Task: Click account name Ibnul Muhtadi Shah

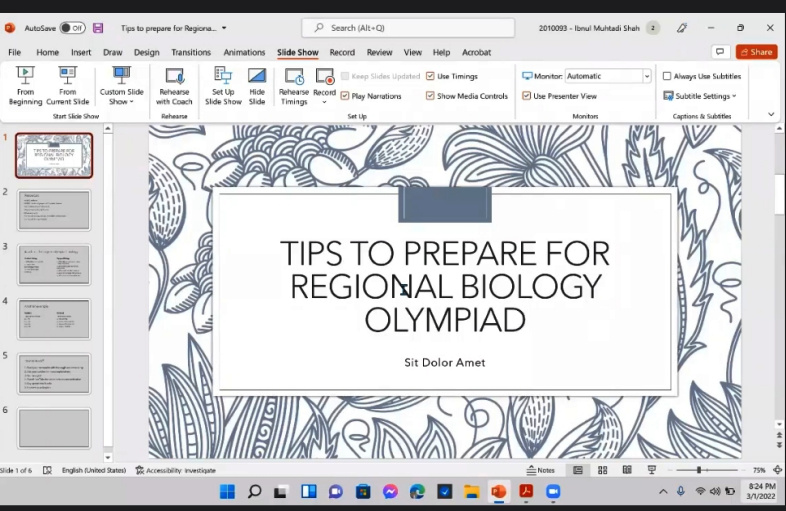Action: tap(589, 28)
